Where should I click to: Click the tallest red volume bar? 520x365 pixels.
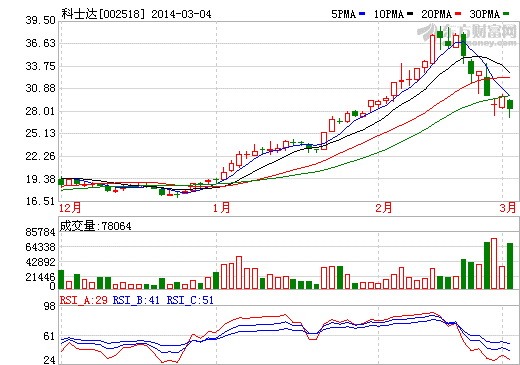coord(494,263)
